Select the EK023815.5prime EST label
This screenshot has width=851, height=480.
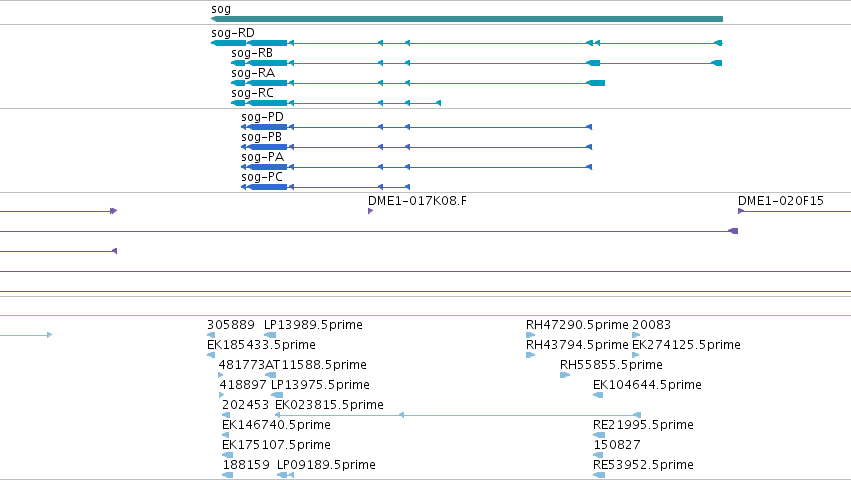point(329,405)
